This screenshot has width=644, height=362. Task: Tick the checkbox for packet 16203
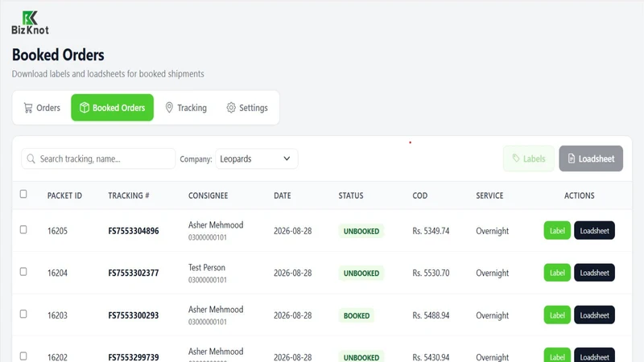click(23, 314)
